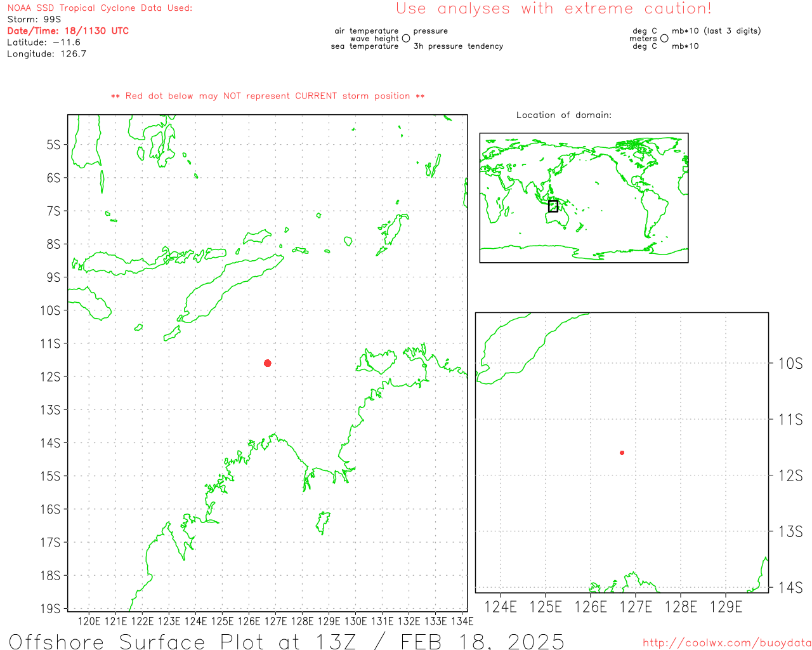Screen dimensions: 812x650
Task: Click the 'NOAA SSD Tropical Cyclone Data Used:' heading
Action: coord(100,8)
